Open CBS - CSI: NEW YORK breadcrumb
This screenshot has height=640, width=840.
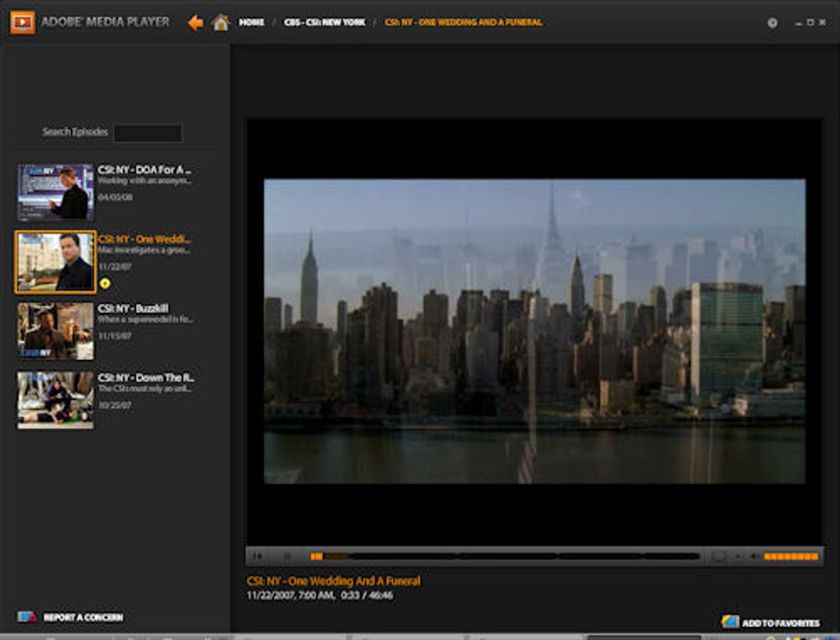[x=325, y=22]
